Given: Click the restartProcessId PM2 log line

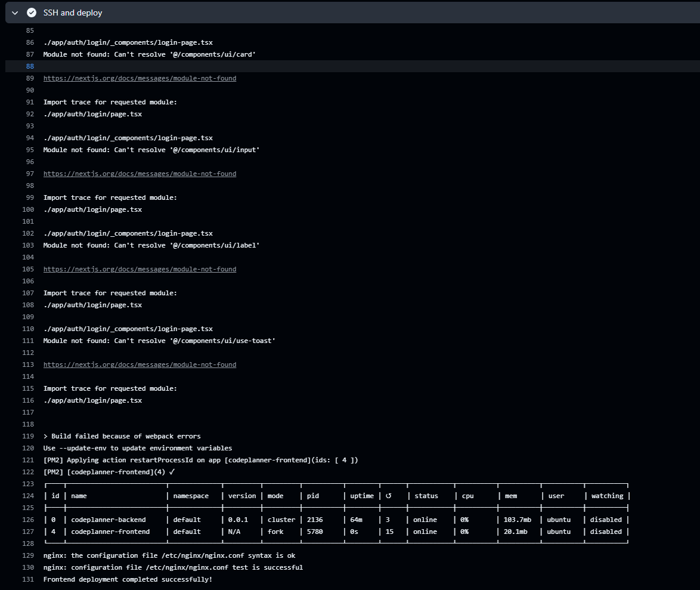Looking at the screenshot, I should point(200,460).
